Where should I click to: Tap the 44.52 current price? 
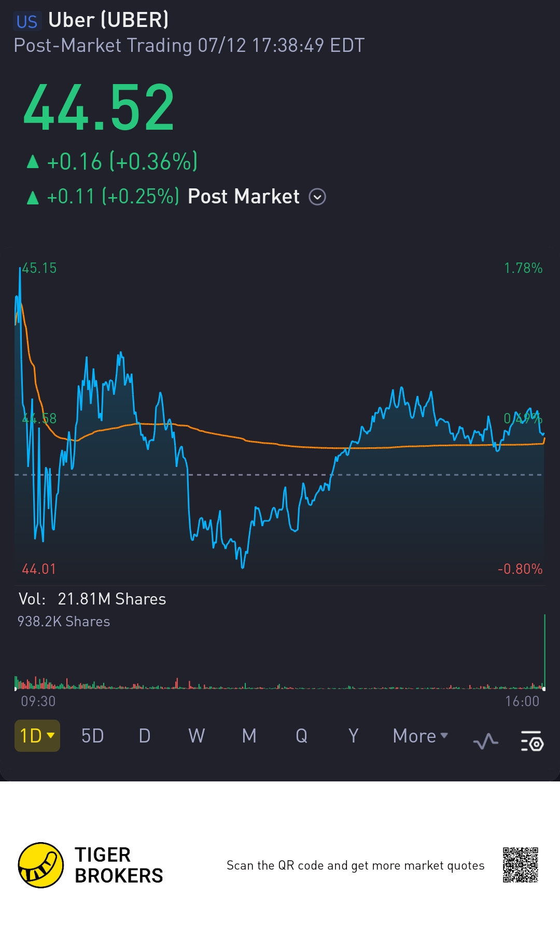coord(99,107)
